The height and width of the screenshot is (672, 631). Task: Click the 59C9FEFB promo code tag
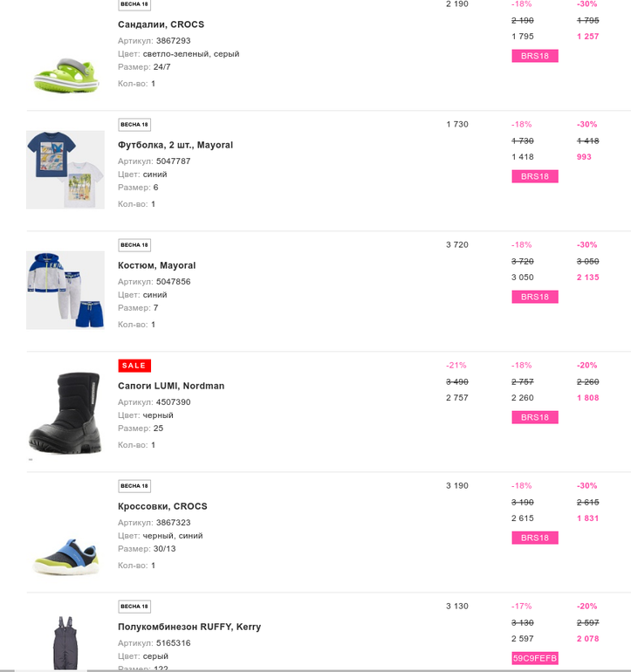point(534,658)
